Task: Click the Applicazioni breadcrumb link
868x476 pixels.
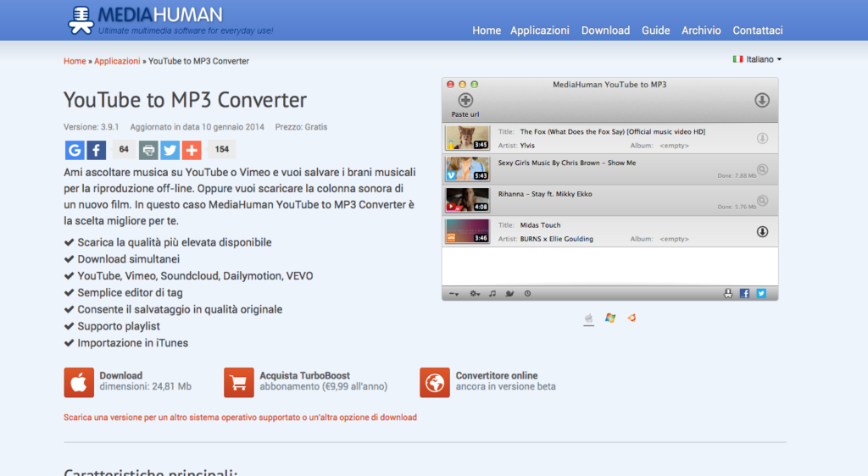Action: tap(117, 61)
